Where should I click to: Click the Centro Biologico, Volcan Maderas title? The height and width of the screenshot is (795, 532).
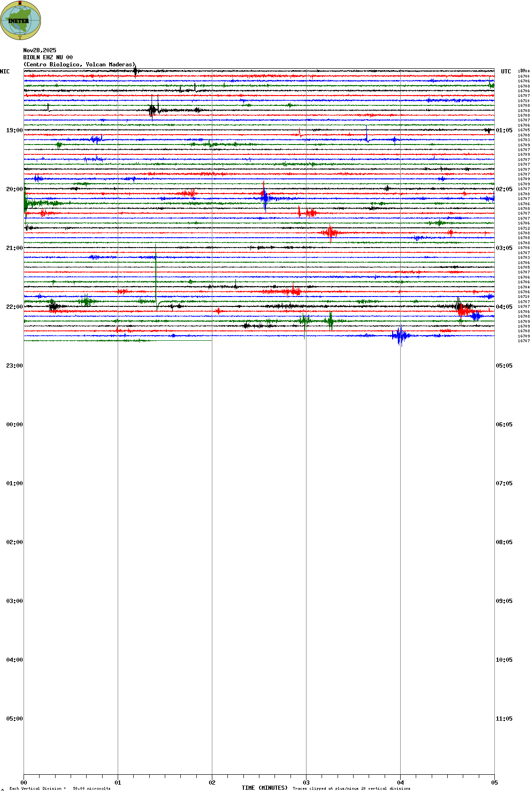pyautogui.click(x=79, y=64)
